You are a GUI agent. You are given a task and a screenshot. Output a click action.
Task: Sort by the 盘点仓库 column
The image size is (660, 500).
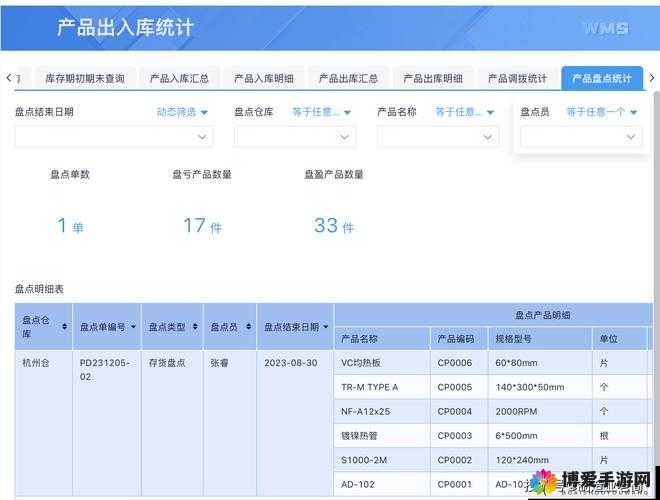64,327
